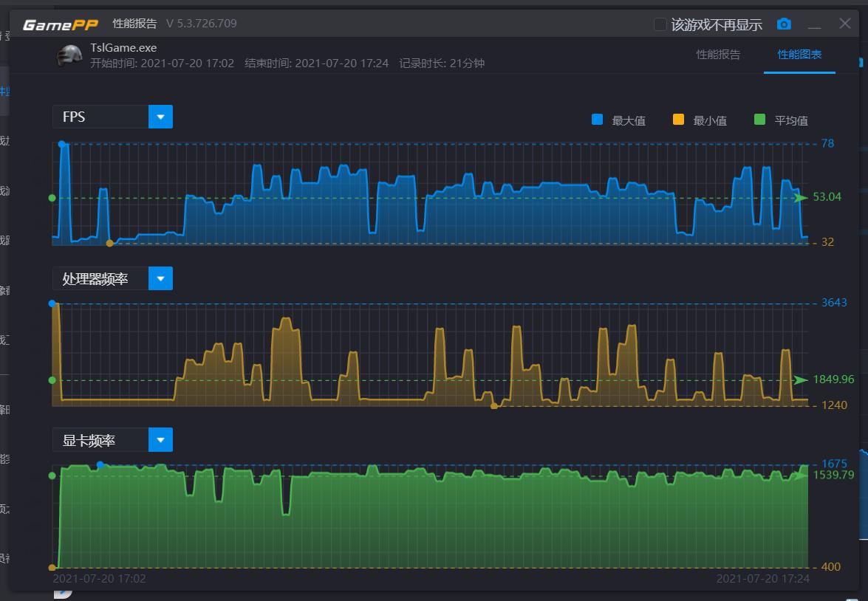Click the camera screenshot icon
Image resolution: width=868 pixels, height=601 pixels.
(x=784, y=24)
